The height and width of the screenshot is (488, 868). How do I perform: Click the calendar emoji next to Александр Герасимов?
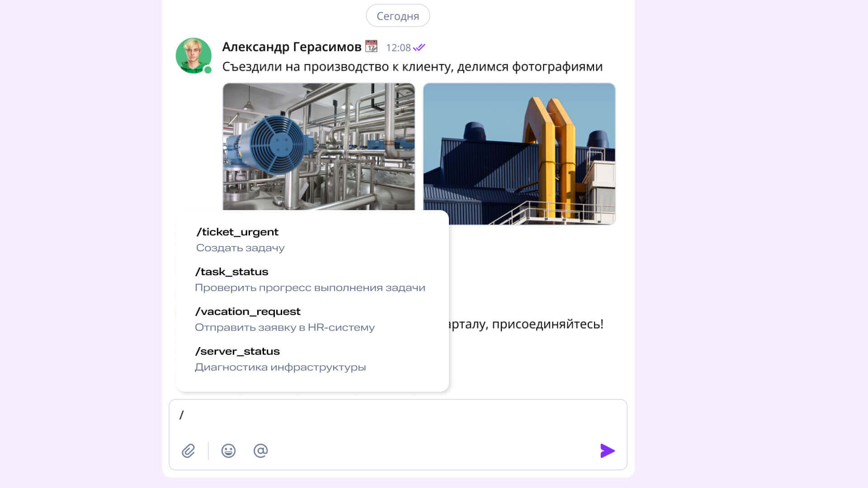[371, 47]
